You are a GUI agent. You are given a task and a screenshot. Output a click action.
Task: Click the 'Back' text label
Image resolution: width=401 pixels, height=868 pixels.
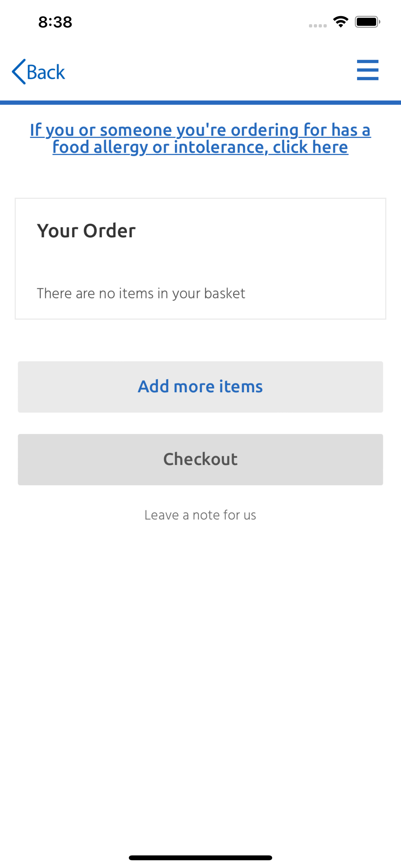(x=46, y=72)
